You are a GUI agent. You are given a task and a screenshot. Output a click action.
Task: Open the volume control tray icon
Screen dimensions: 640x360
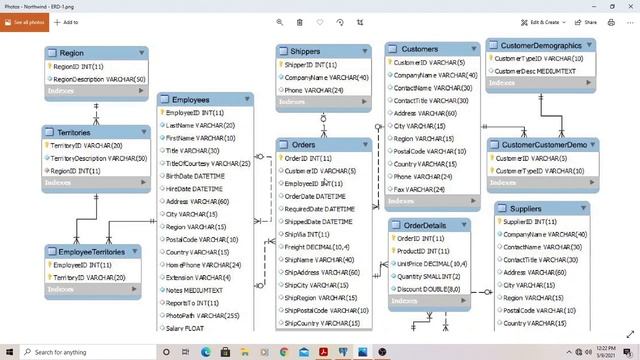[588, 352]
